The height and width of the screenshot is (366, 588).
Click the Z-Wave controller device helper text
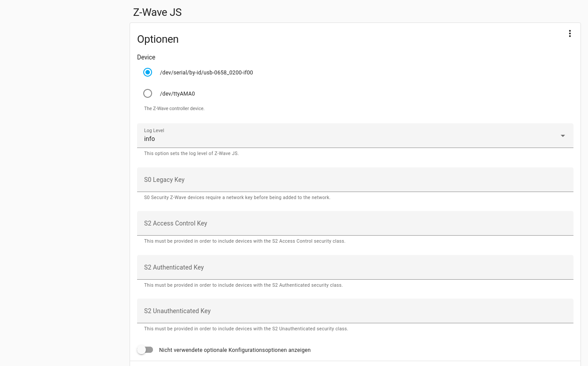[x=174, y=108]
